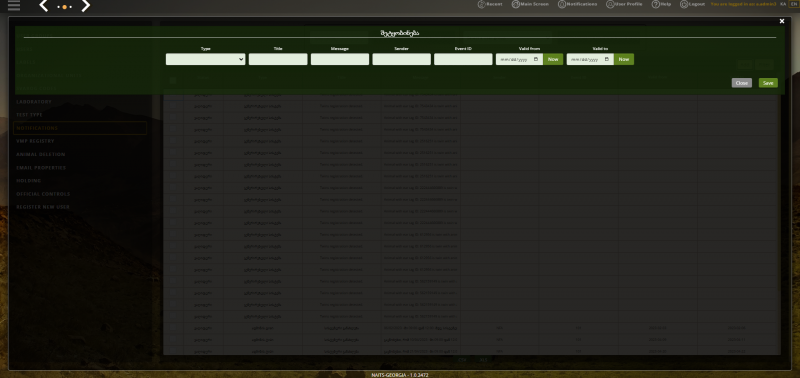Focus the Message input field
800x378 pixels.
(x=340, y=59)
